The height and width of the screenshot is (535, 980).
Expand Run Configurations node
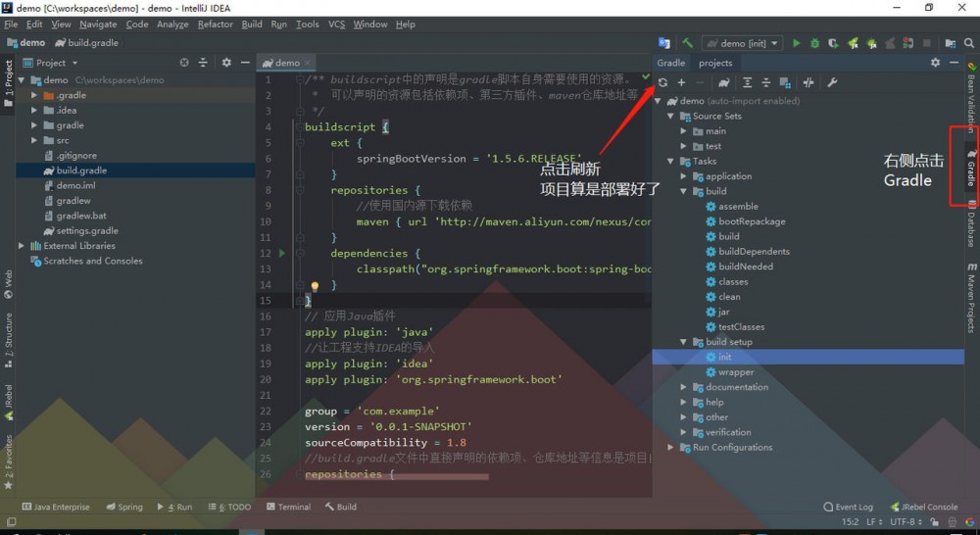pyautogui.click(x=670, y=447)
